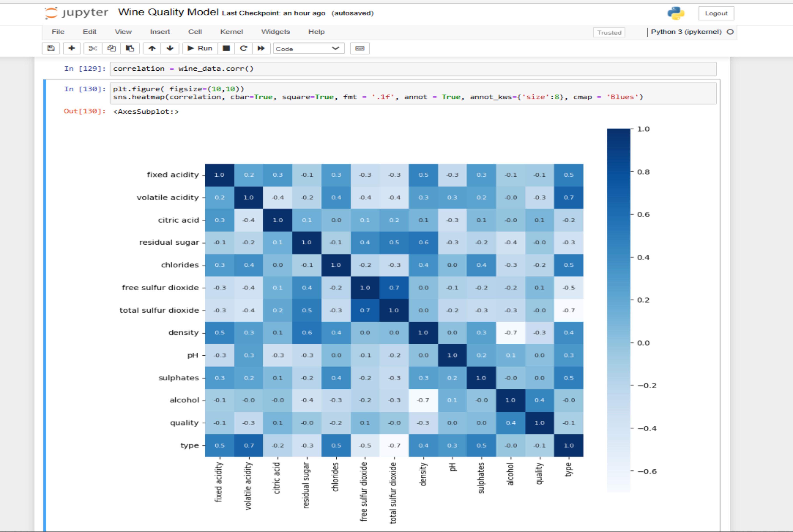The width and height of the screenshot is (793, 532).
Task: Interrupt the kernel with the stop icon
Action: [x=226, y=49]
